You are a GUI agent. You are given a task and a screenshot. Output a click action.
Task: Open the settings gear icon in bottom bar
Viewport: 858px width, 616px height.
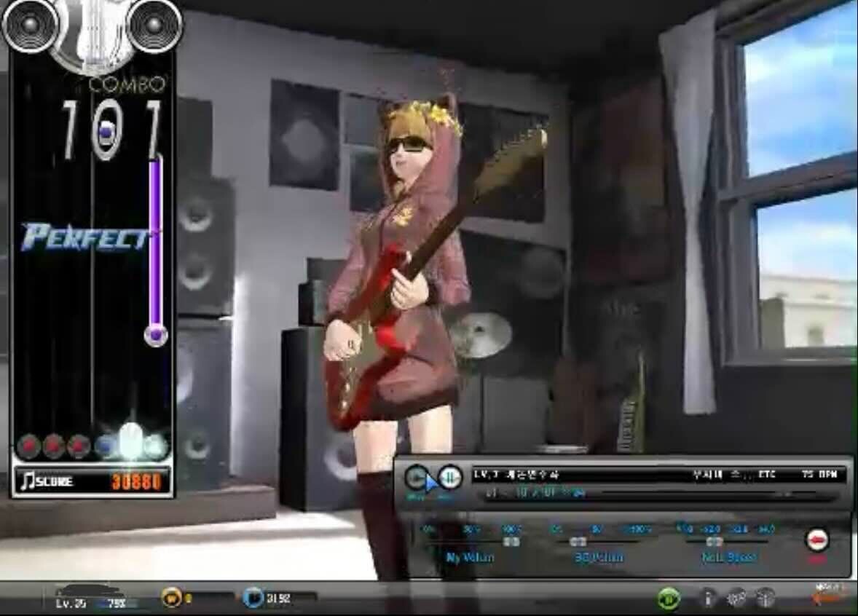point(737,598)
